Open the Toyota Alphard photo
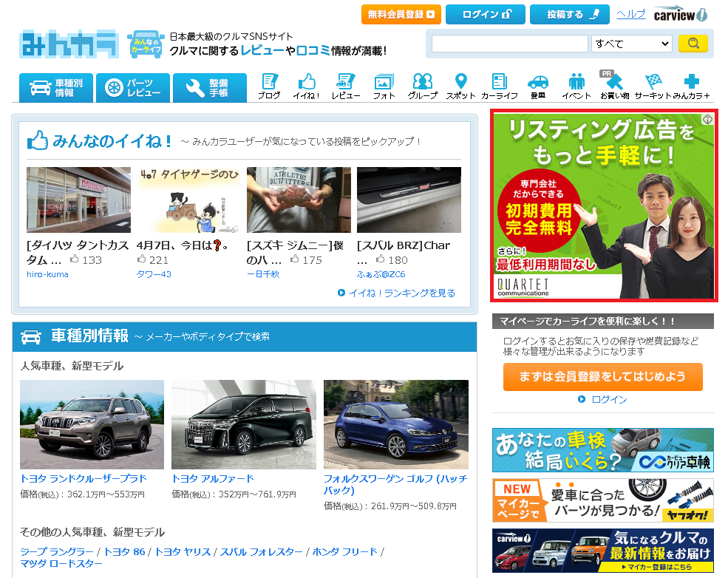Viewport: 728px width, 578px height. pos(244,424)
